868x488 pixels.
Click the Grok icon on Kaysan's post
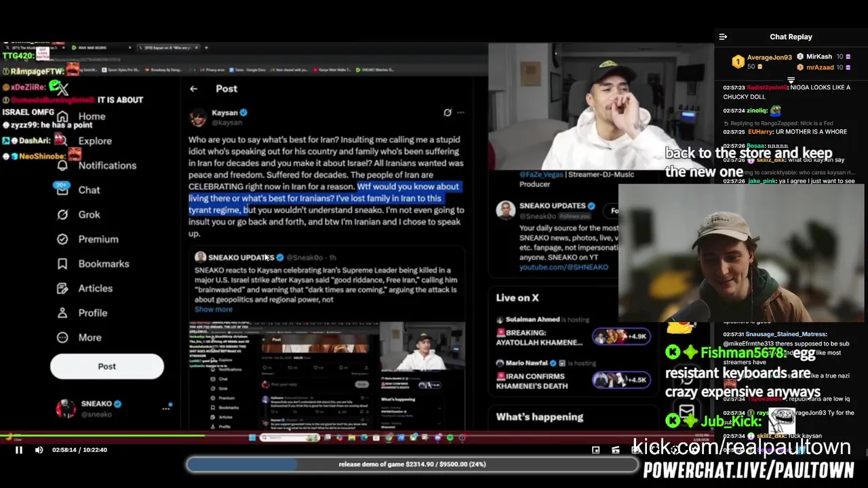tap(448, 113)
